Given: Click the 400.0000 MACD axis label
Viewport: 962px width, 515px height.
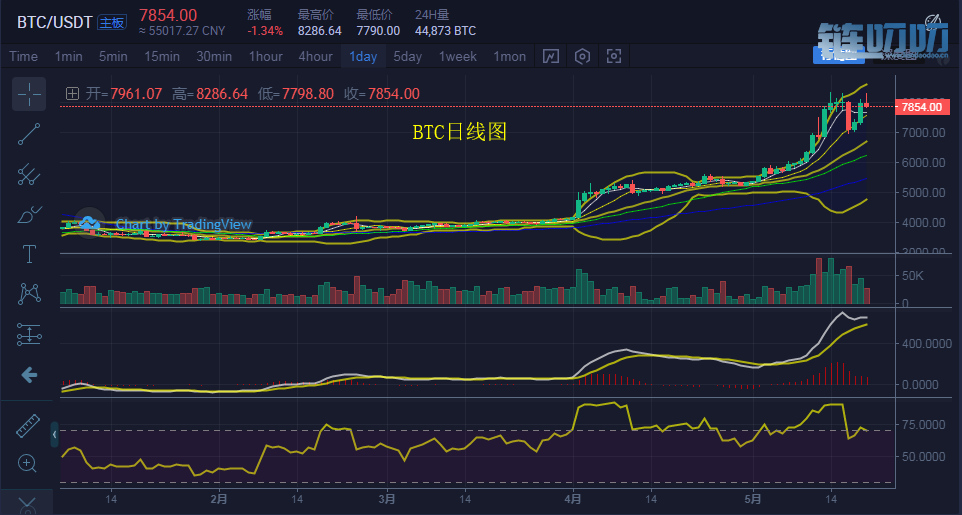Looking at the screenshot, I should 926,344.
